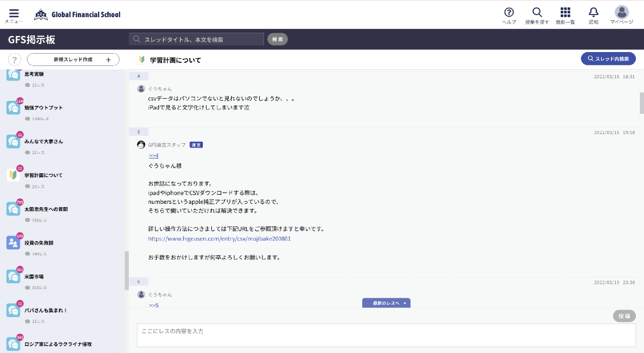Follow the >>4 reply reference link
Viewport: 644px width, 353px height.
(x=153, y=156)
